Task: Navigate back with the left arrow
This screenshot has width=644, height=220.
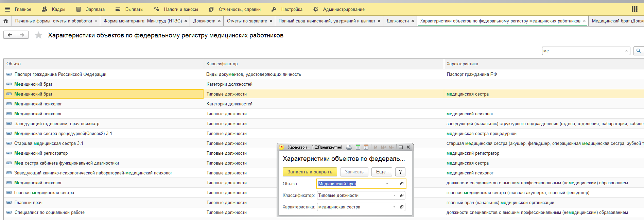Action: pyautogui.click(x=10, y=35)
